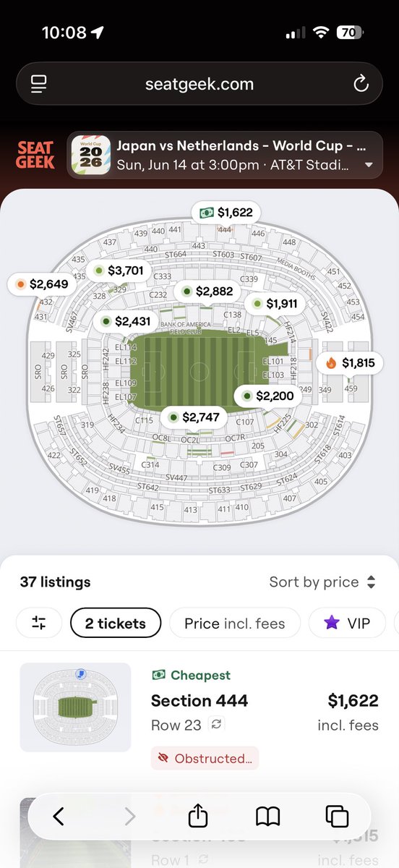Open the Safari tabs overview icon
This screenshot has height=868, width=399.
pyautogui.click(x=338, y=817)
